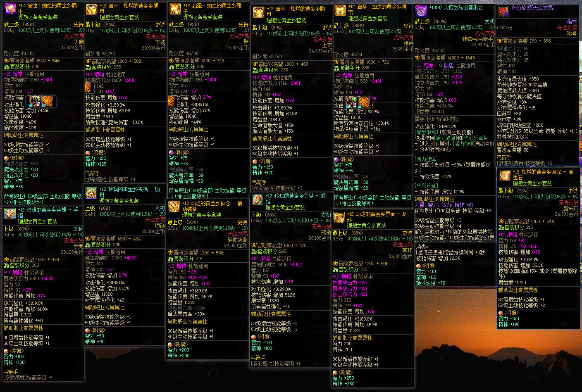Click the "称号" item type label

tap(572, 33)
